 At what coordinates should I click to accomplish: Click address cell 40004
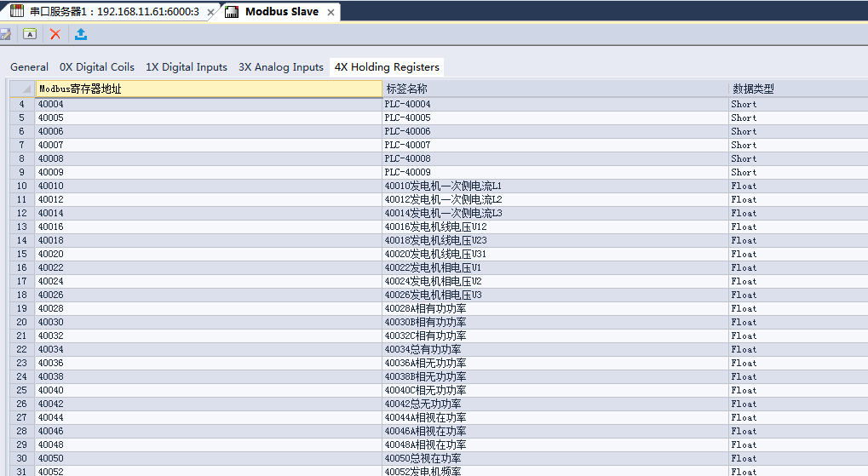point(209,104)
